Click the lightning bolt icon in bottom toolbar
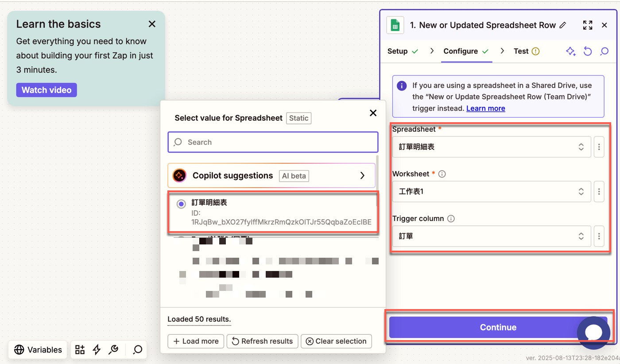Screen dimensions: 620x364 coord(97,350)
